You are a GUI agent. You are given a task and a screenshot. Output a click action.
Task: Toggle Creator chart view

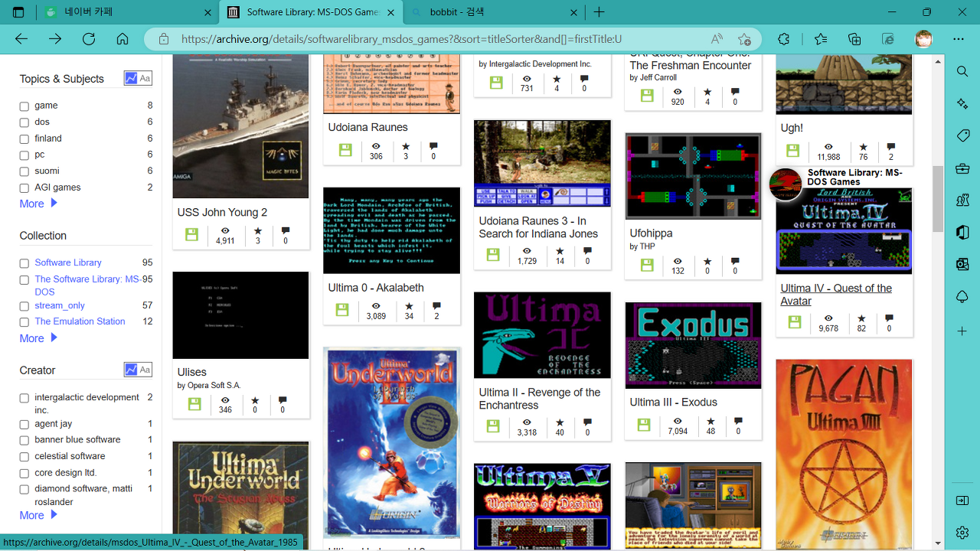click(131, 370)
